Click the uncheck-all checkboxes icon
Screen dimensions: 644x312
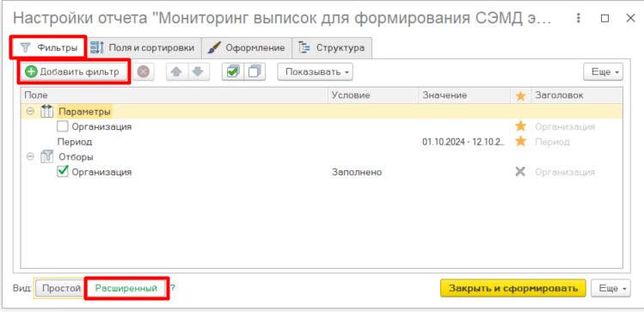point(255,72)
